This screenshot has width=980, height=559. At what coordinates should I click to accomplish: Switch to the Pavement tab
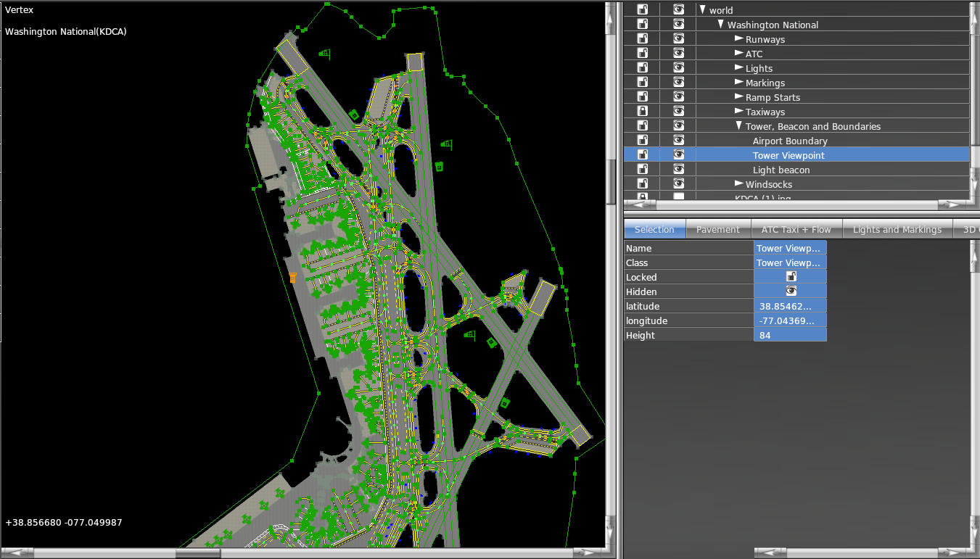[x=717, y=230]
